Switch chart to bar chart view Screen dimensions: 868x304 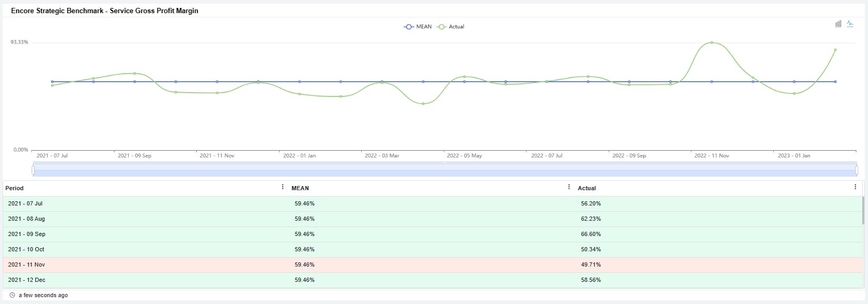pyautogui.click(x=838, y=24)
